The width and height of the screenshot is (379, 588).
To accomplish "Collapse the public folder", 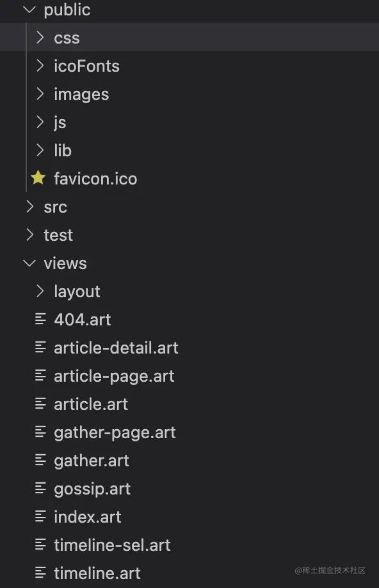I will [x=29, y=10].
